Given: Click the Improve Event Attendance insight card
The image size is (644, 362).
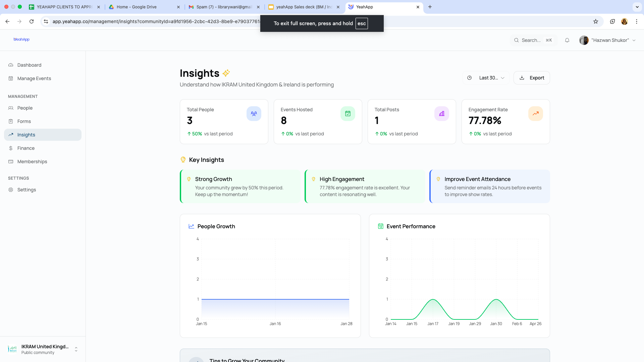Looking at the screenshot, I should pos(490,186).
